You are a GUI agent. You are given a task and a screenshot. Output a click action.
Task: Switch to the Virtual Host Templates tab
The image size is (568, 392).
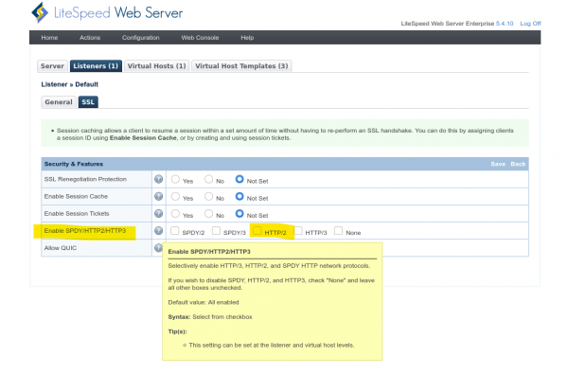[241, 66]
